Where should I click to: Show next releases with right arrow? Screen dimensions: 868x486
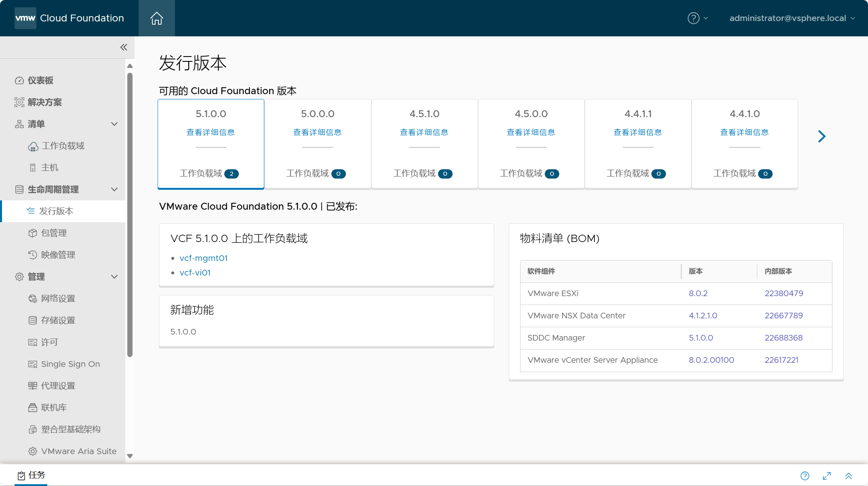point(822,136)
